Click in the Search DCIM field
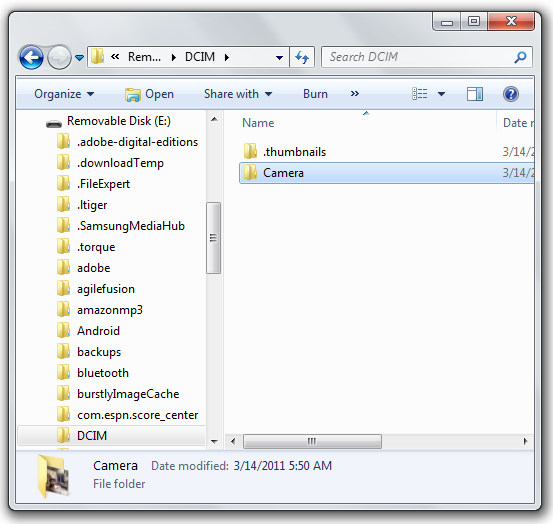This screenshot has width=553, height=524. tap(420, 57)
